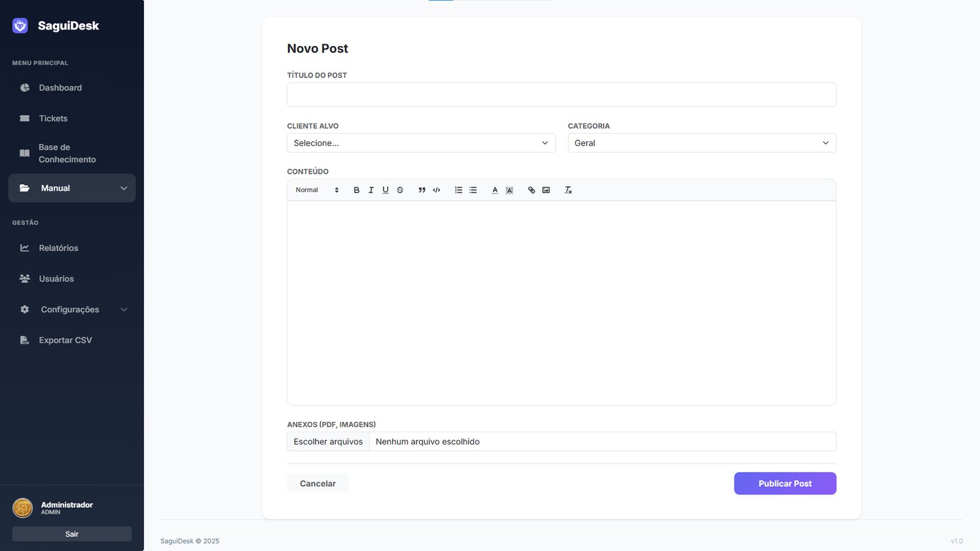This screenshot has height=551, width=980.
Task: Clear text formatting
Action: (568, 190)
